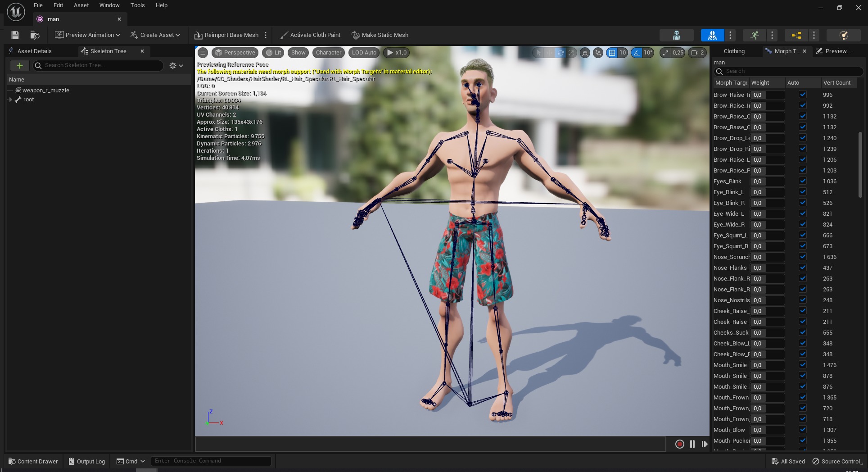Image resolution: width=868 pixels, height=472 pixels.
Task: Open the Lit view mode menu
Action: point(273,53)
